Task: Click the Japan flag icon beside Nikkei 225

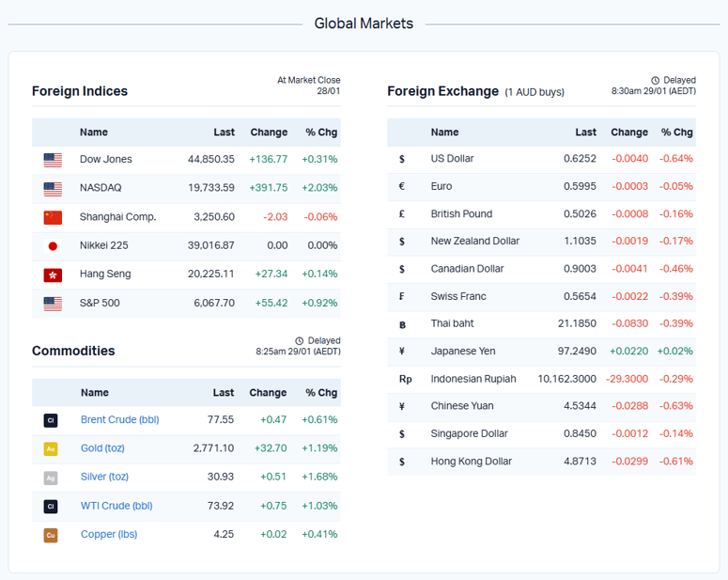Action: point(53,246)
